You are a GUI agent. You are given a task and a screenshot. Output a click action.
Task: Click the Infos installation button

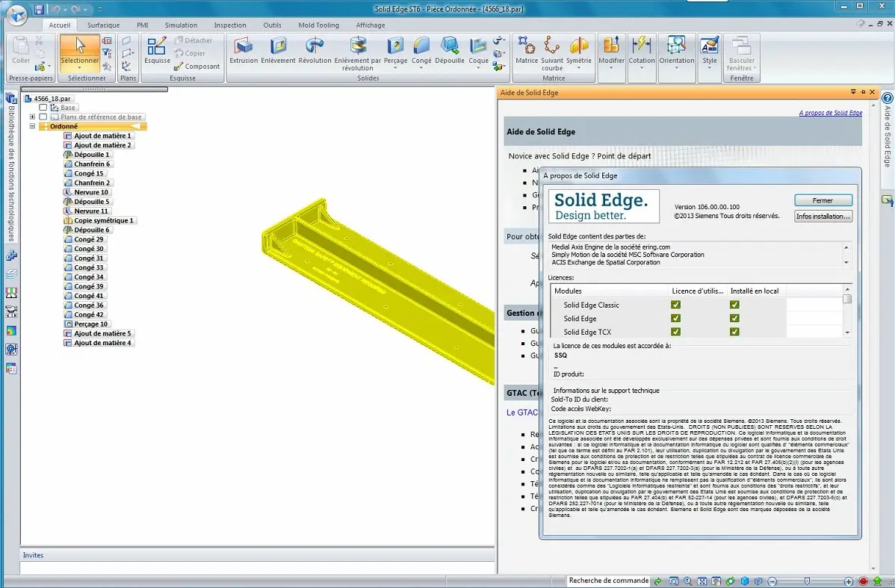(x=823, y=217)
